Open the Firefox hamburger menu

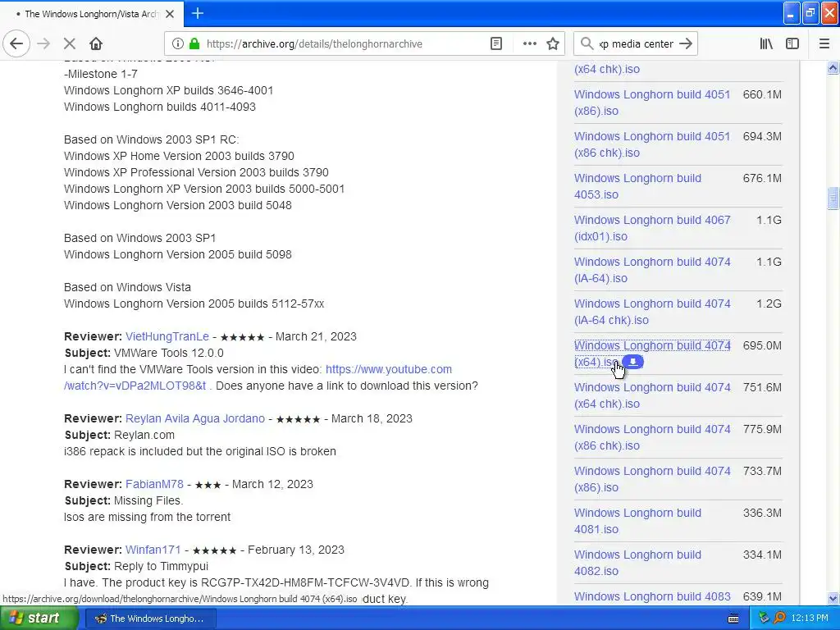pos(824,43)
